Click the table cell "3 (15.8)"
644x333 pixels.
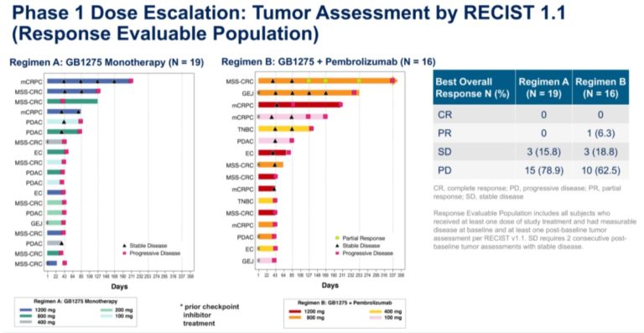point(543,152)
